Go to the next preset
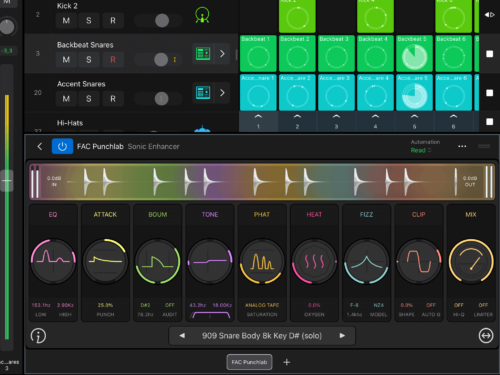 [342, 336]
